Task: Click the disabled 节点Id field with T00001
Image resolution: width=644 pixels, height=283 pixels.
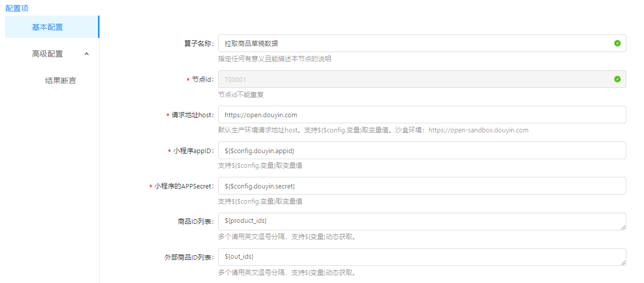Action: 414,79
